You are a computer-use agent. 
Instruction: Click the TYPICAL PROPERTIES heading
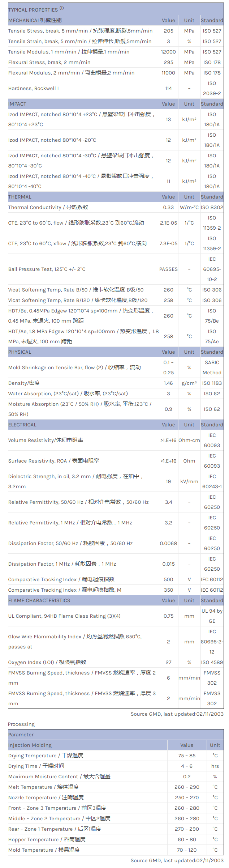coord(33,10)
